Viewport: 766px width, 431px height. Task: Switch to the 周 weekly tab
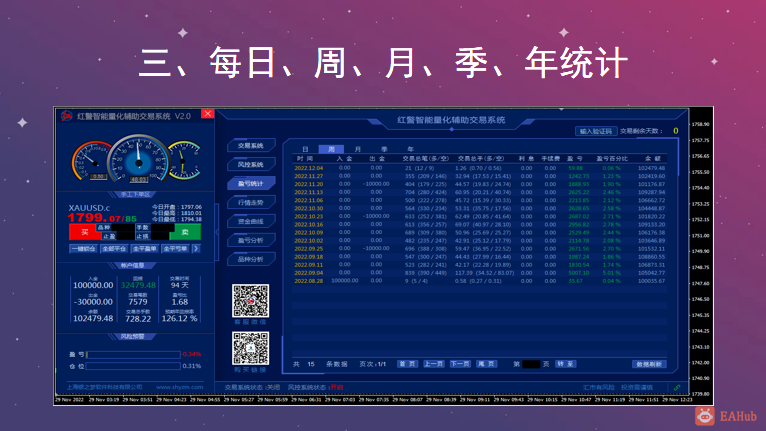331,149
